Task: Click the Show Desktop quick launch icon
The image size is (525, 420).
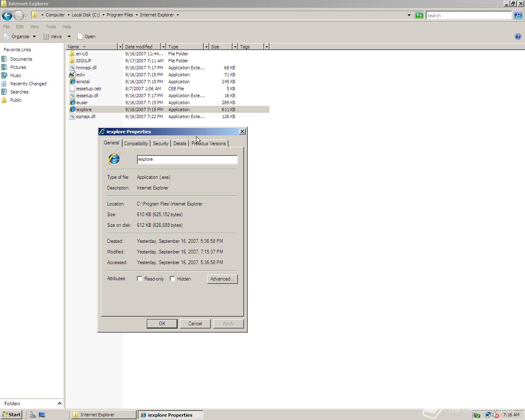Action: 42,415
